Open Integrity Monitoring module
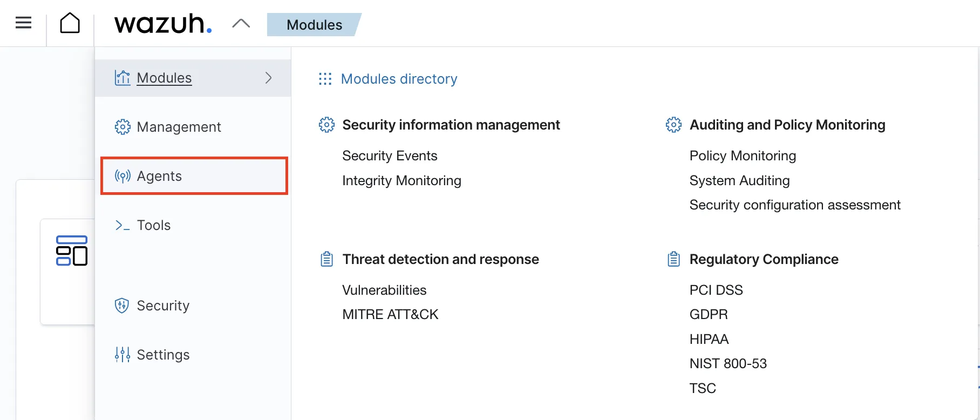 tap(401, 180)
